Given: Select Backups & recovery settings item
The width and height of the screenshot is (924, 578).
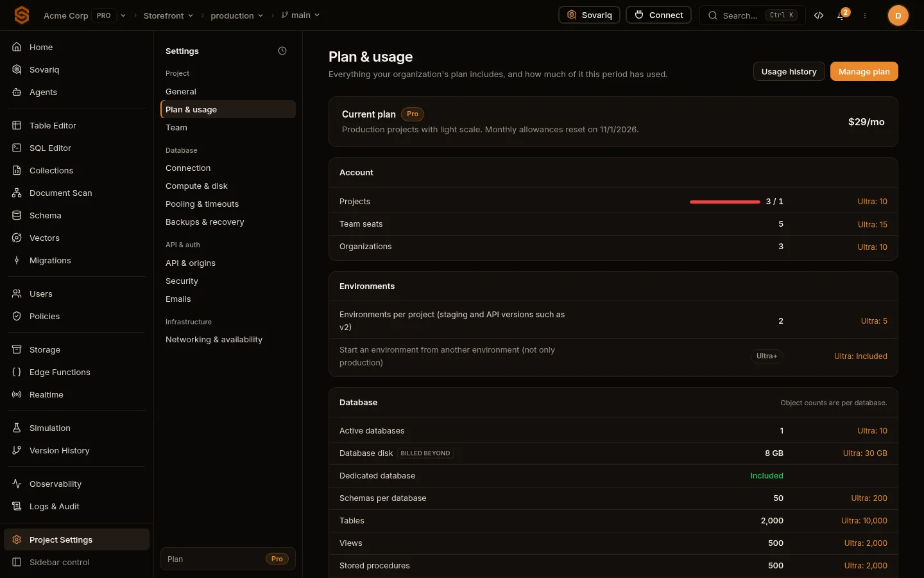Looking at the screenshot, I should (x=205, y=222).
